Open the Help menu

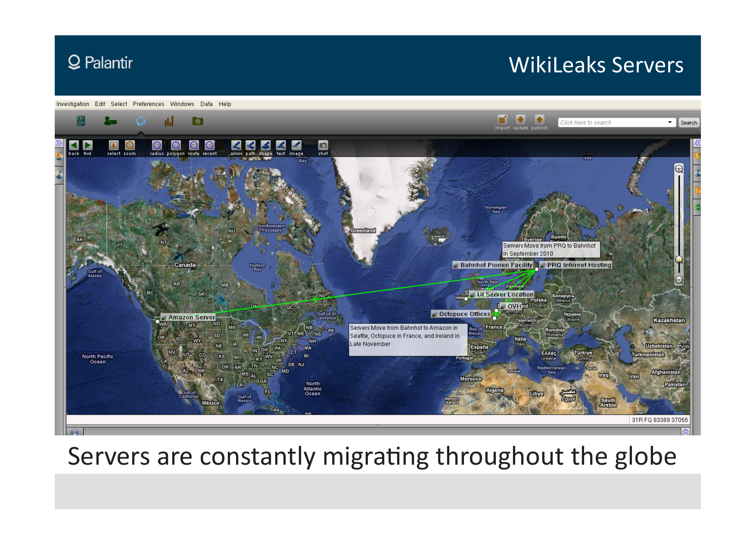coord(225,104)
